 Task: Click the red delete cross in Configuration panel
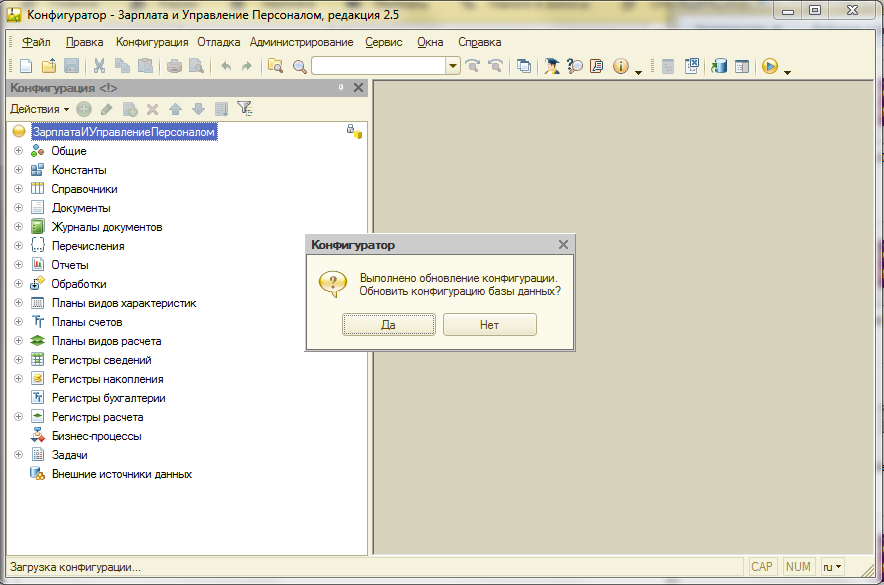[152, 109]
